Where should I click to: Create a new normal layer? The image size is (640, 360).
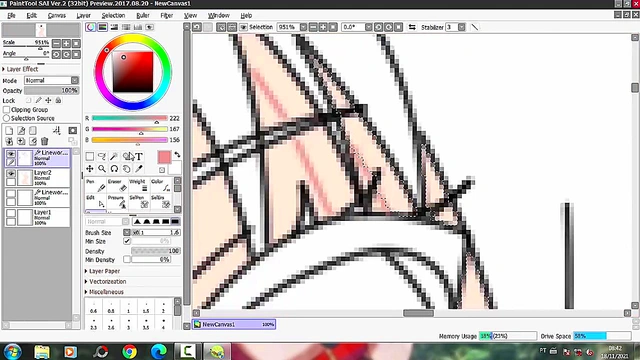[9, 131]
